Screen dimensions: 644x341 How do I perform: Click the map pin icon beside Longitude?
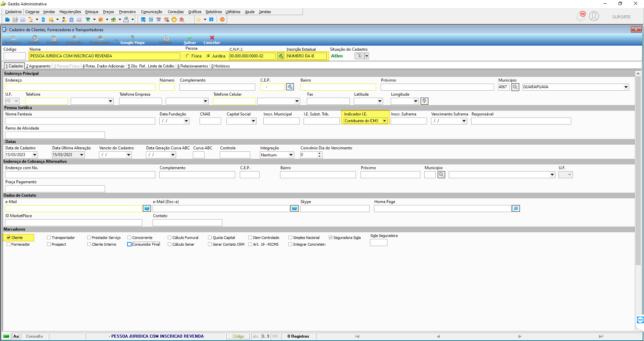pos(424,101)
